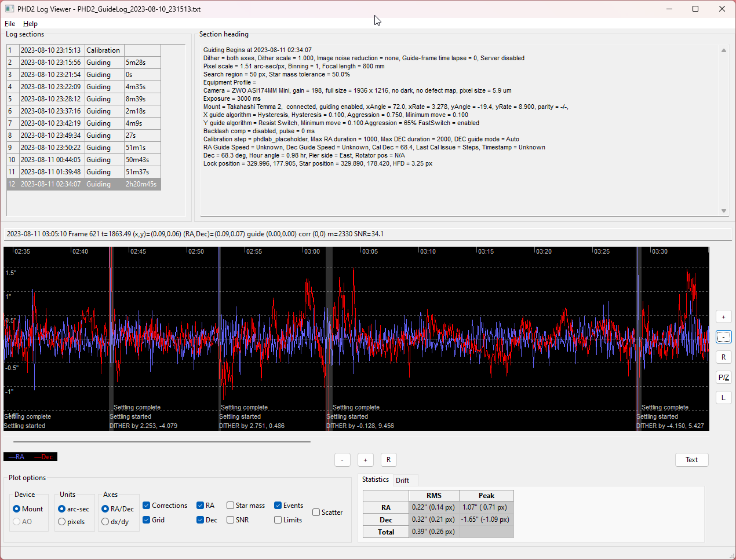Switch to the Drift tab

point(402,480)
